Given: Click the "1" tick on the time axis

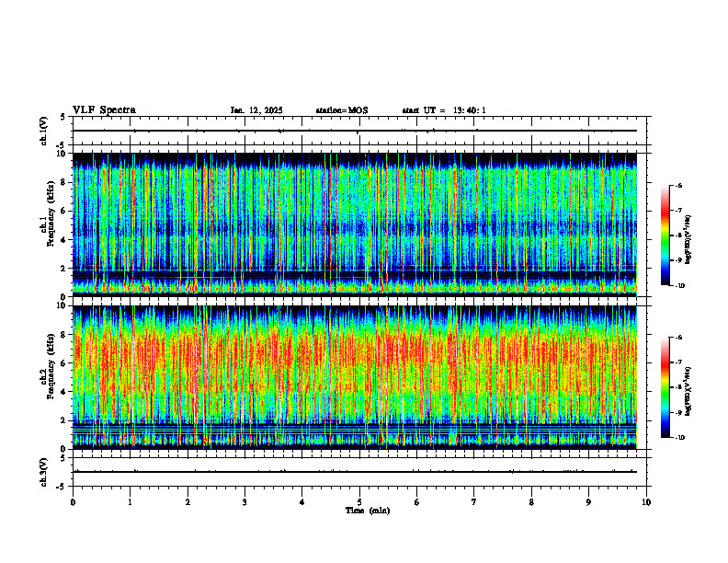Looking at the screenshot, I should click(130, 502).
